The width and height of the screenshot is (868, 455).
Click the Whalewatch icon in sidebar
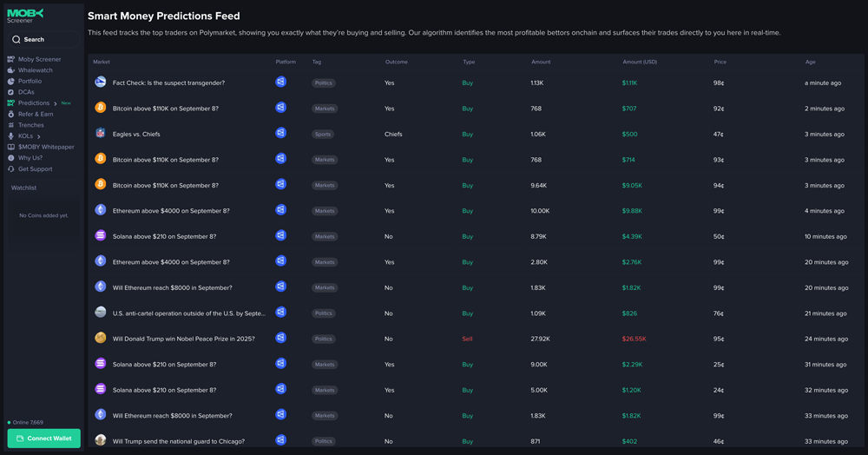click(11, 70)
